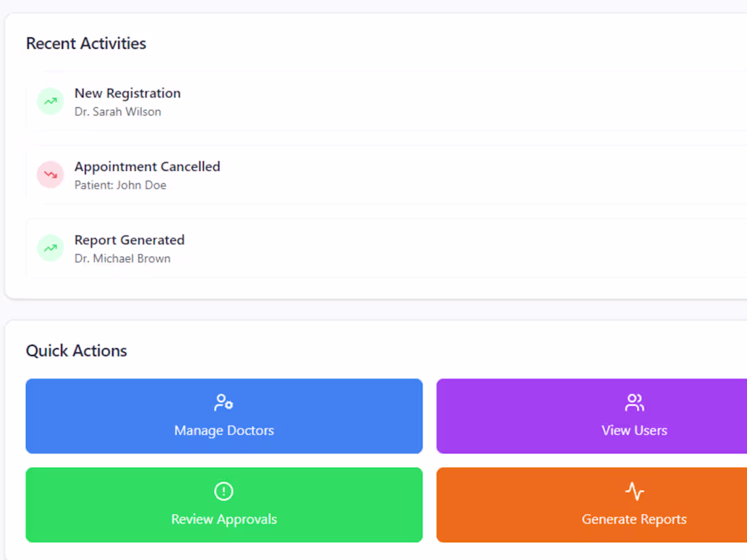Click the Report Generated activity title
The height and width of the screenshot is (560, 747).
(130, 240)
